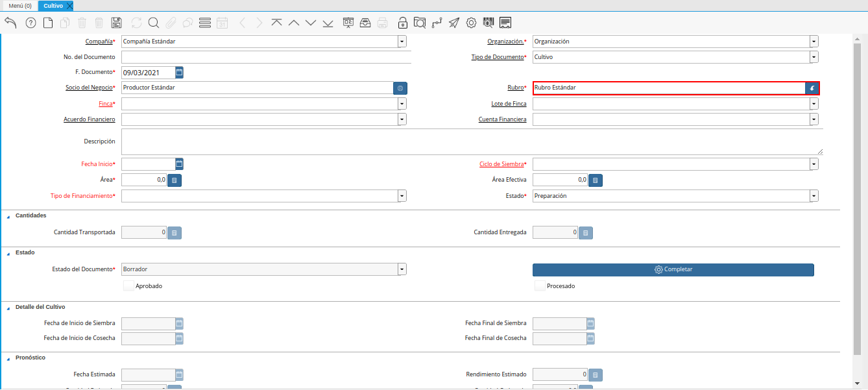Click into the Descripción text area
868x390 pixels.
coord(472,141)
